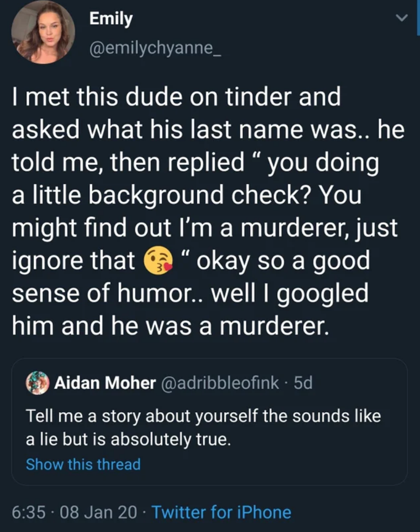Click the Aidan Moher author name
The height and width of the screenshot is (532, 420).
(x=105, y=383)
